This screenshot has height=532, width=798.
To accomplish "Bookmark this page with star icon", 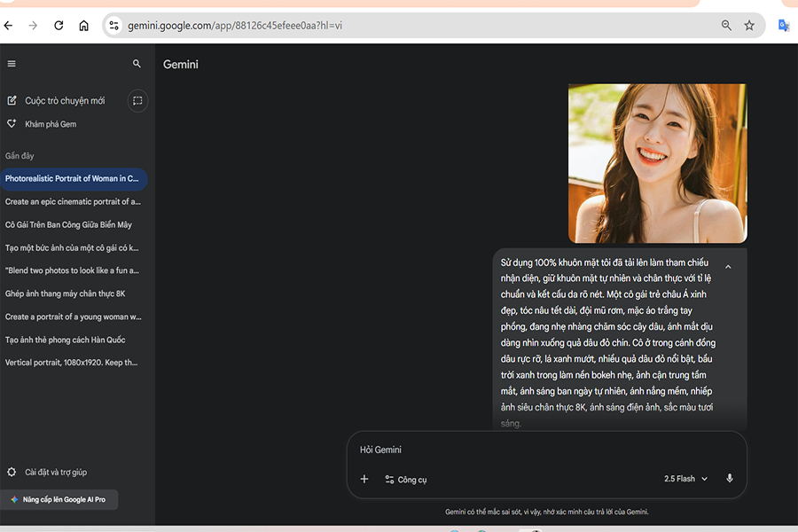I will [749, 26].
